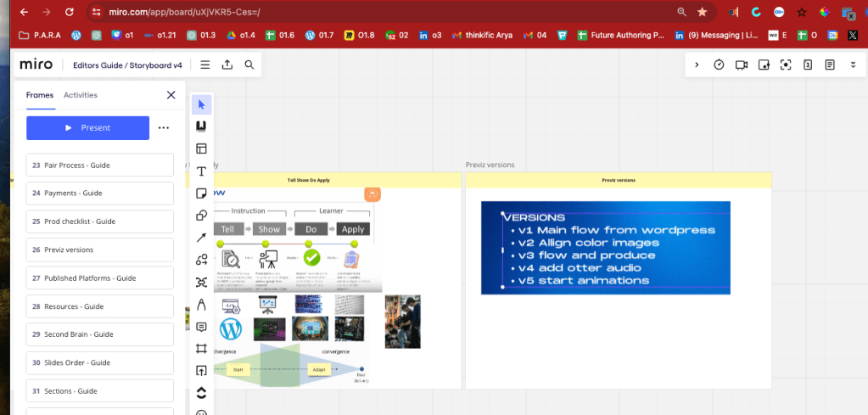868x415 pixels.
Task: Open the bookmark-shaped tool below the cursor tool
Action: click(201, 126)
